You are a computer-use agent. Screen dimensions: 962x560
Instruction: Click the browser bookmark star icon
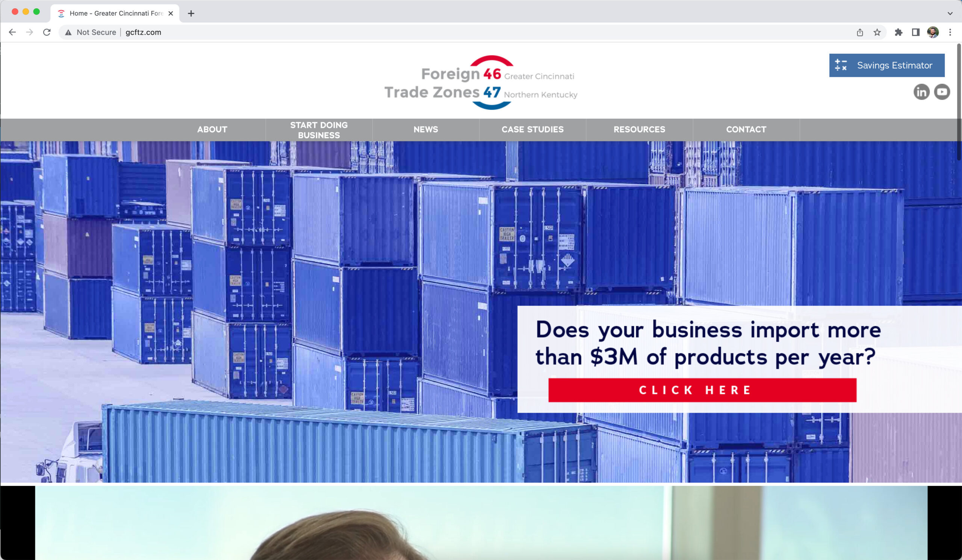point(878,32)
